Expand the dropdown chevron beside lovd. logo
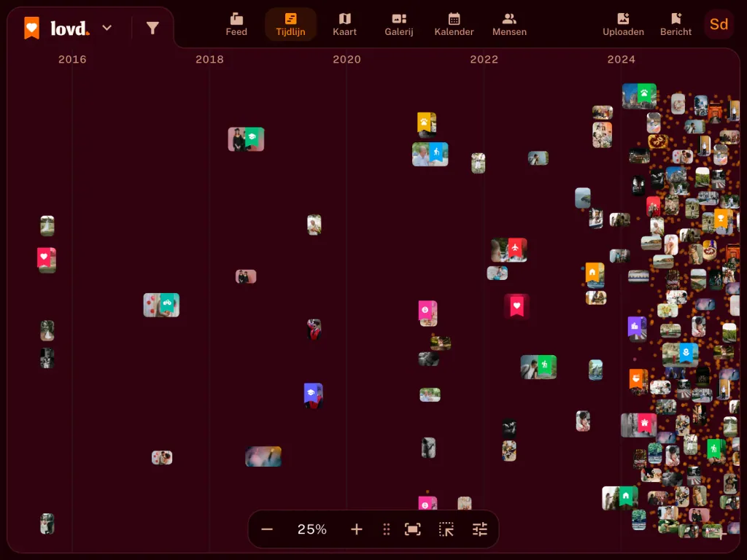Image resolution: width=747 pixels, height=560 pixels. pyautogui.click(x=107, y=28)
